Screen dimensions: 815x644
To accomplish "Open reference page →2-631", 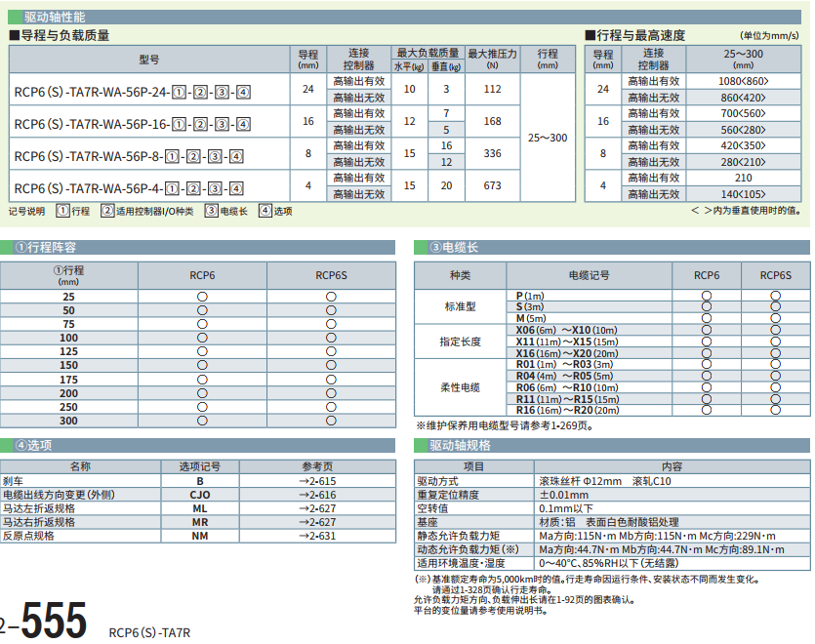I will (317, 536).
